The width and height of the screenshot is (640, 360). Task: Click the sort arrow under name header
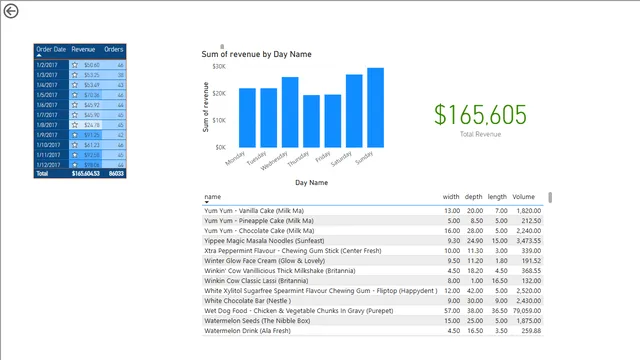(x=207, y=202)
